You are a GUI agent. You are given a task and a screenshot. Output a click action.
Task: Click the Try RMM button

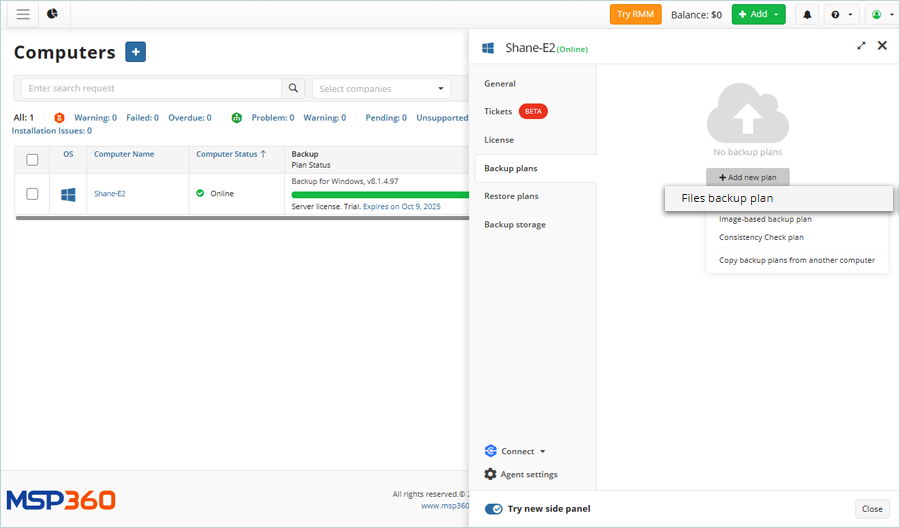pos(635,15)
